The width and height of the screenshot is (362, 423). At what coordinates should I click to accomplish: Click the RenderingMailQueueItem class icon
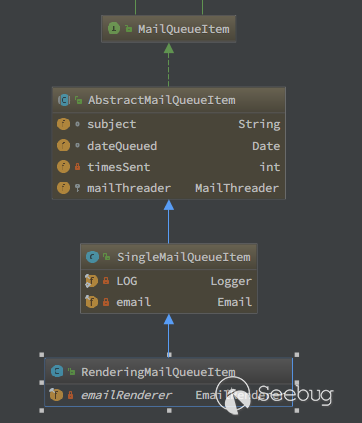57,371
